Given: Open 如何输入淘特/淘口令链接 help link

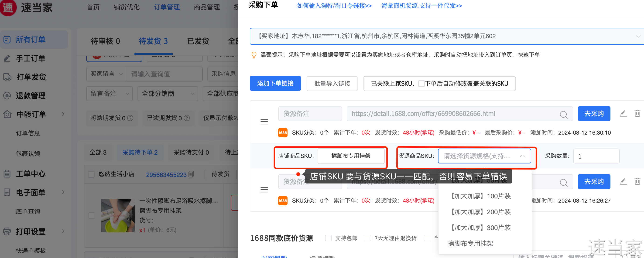Looking at the screenshot, I should (334, 6).
